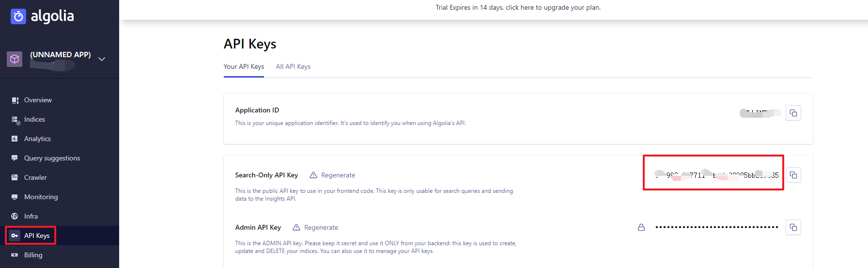Copy the Search-Only API Key
868x268 pixels.
(793, 175)
